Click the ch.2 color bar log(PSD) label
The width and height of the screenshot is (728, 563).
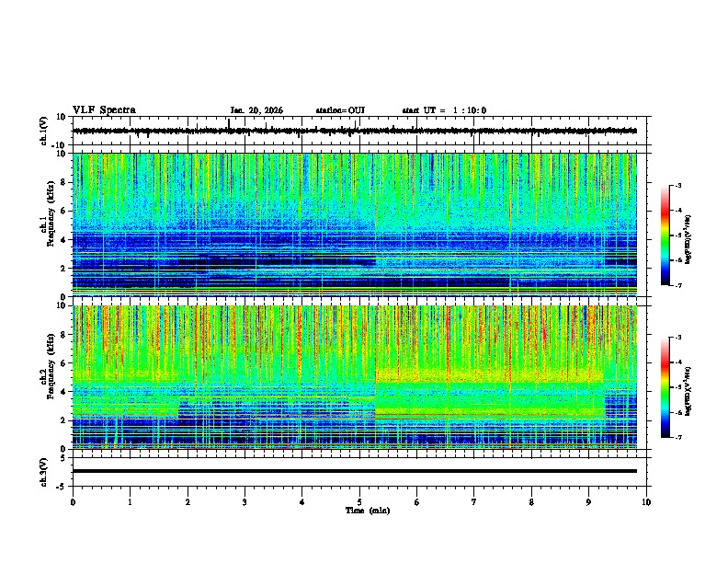pos(688,391)
